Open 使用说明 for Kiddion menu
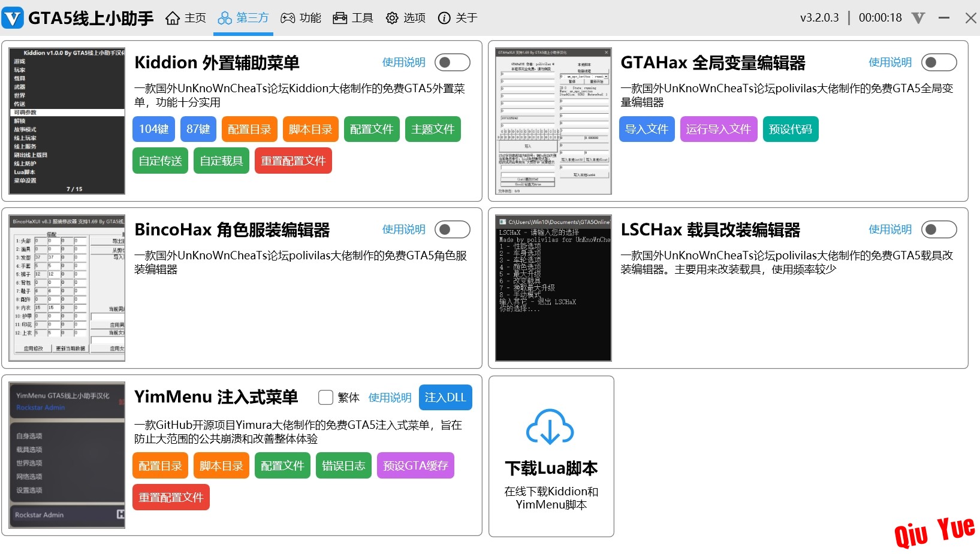The width and height of the screenshot is (980, 554). (404, 62)
